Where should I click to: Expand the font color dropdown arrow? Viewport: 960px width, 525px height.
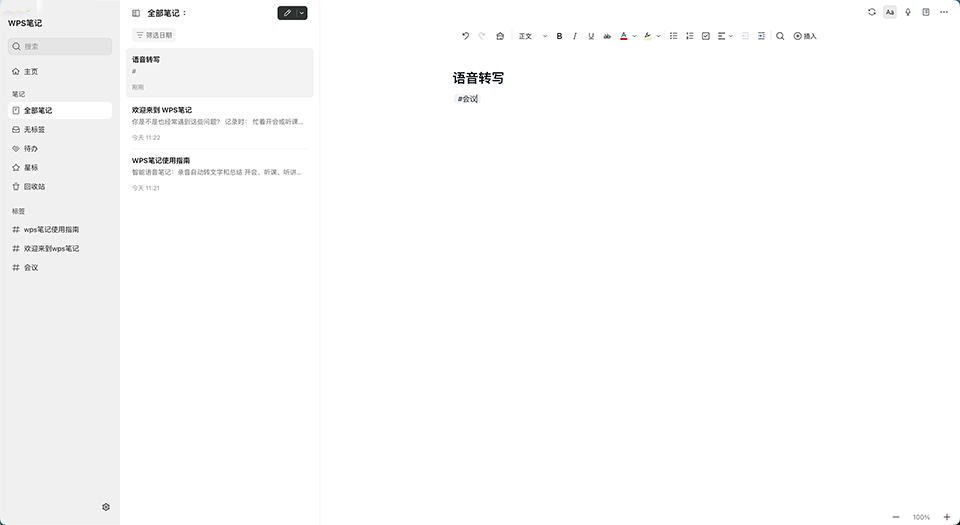pyautogui.click(x=634, y=36)
